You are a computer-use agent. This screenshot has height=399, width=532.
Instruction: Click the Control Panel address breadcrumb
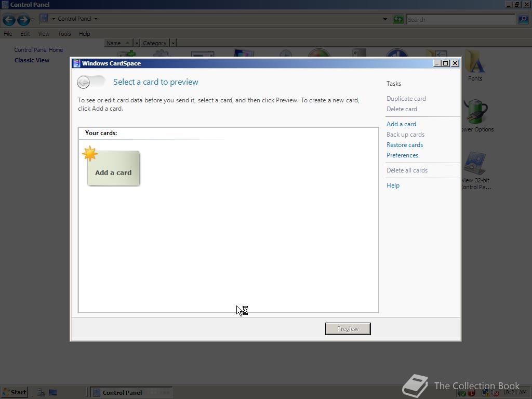74,19
